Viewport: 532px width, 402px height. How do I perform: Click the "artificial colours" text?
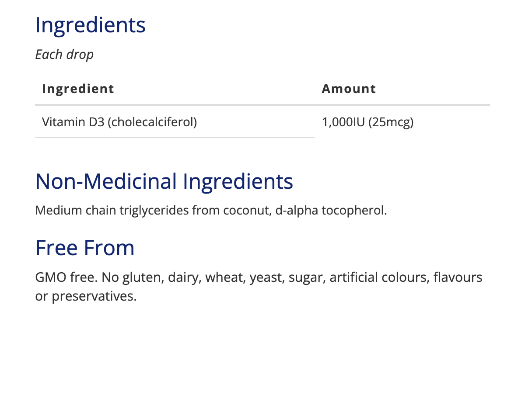tap(378, 277)
